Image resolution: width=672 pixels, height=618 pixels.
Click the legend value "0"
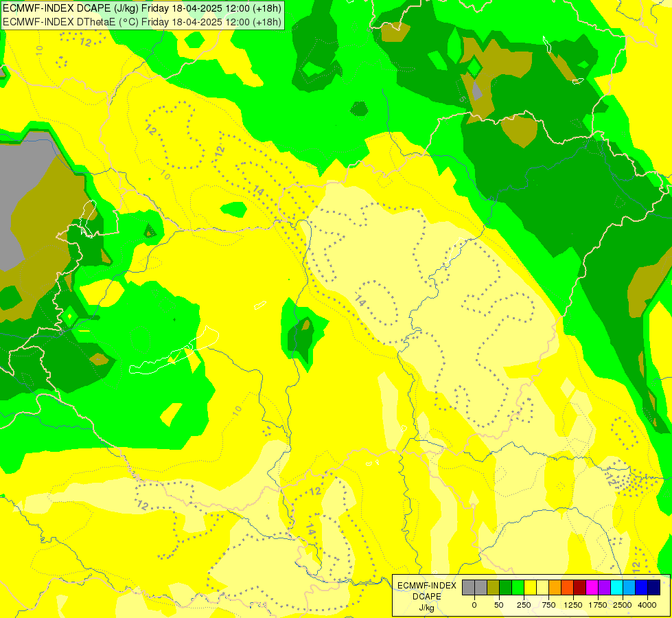pyautogui.click(x=474, y=605)
